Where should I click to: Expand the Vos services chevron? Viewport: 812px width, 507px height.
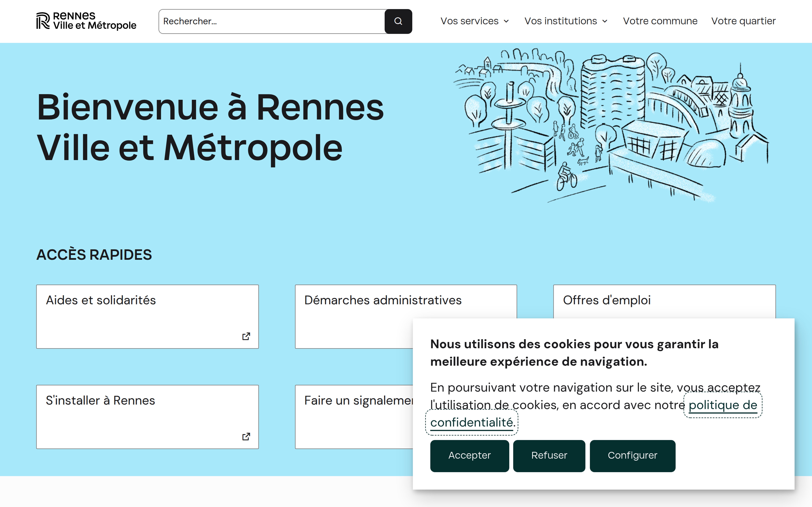[x=506, y=21]
